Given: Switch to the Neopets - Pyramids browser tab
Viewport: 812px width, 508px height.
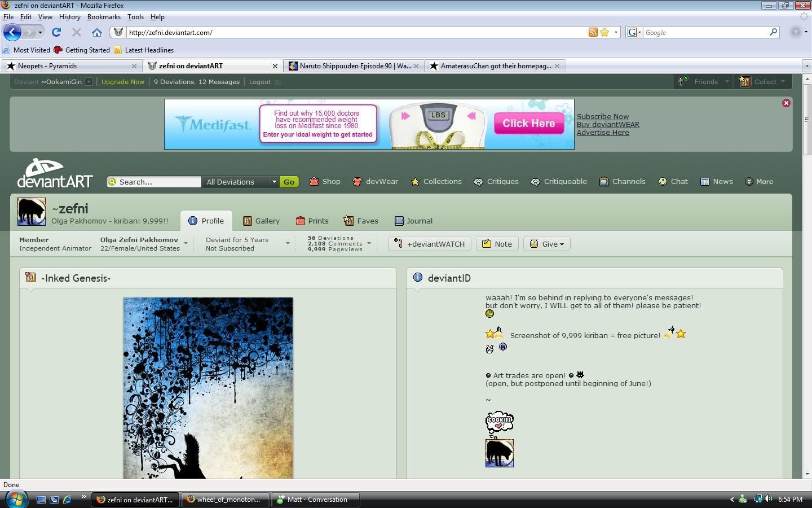Looking at the screenshot, I should (x=71, y=66).
